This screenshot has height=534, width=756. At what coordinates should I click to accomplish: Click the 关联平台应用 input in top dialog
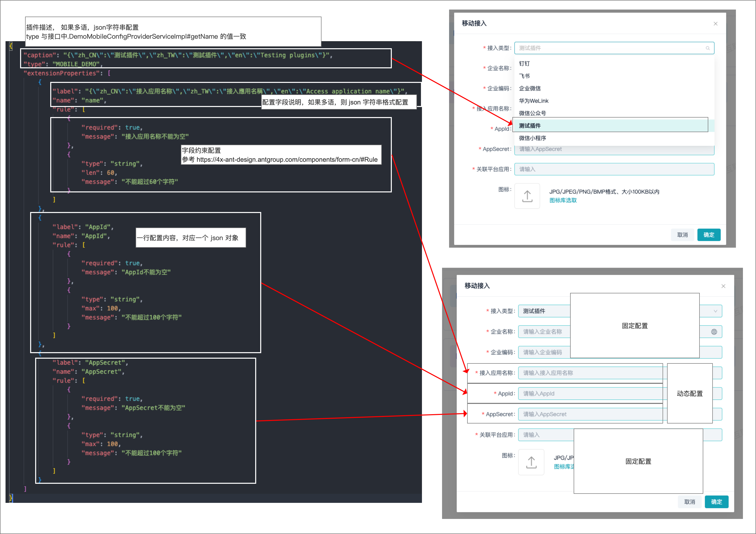614,169
